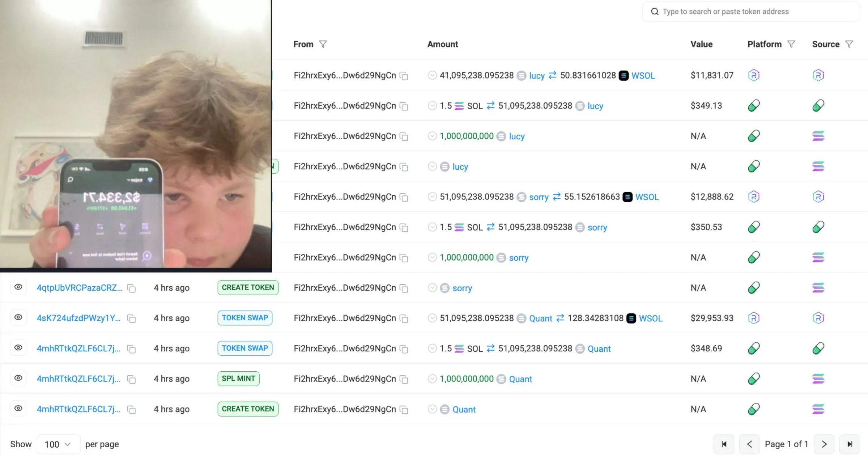The width and height of the screenshot is (868, 456).
Task: Select the CREATE TOKEN button for 4qtpUbVRCPazaCRZ
Action: 248,287
